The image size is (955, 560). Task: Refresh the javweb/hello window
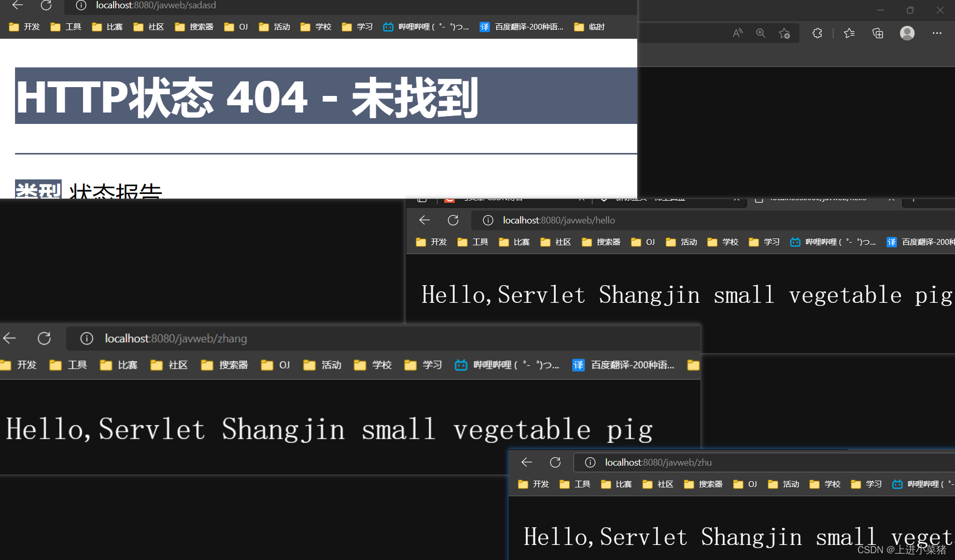point(453,220)
